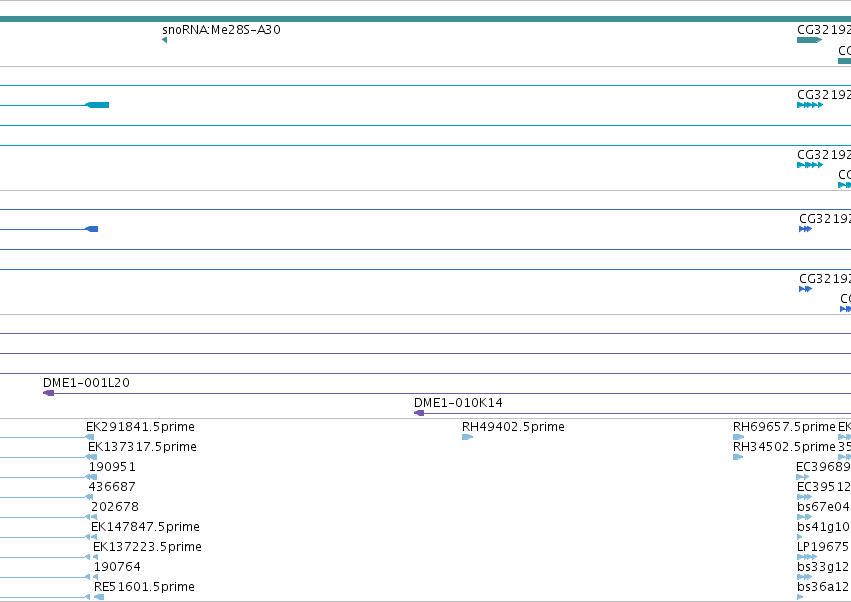This screenshot has width=851, height=602.
Task: Click the LP19675 EST label
Action: pos(823,547)
